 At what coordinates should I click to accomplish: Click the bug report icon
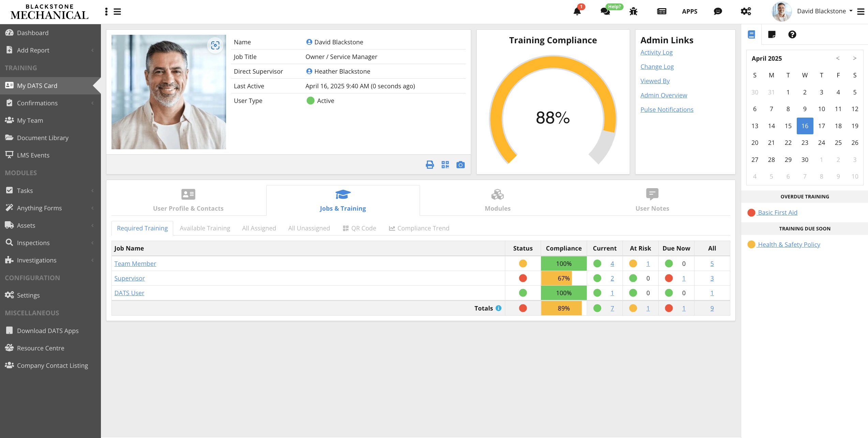click(x=633, y=12)
